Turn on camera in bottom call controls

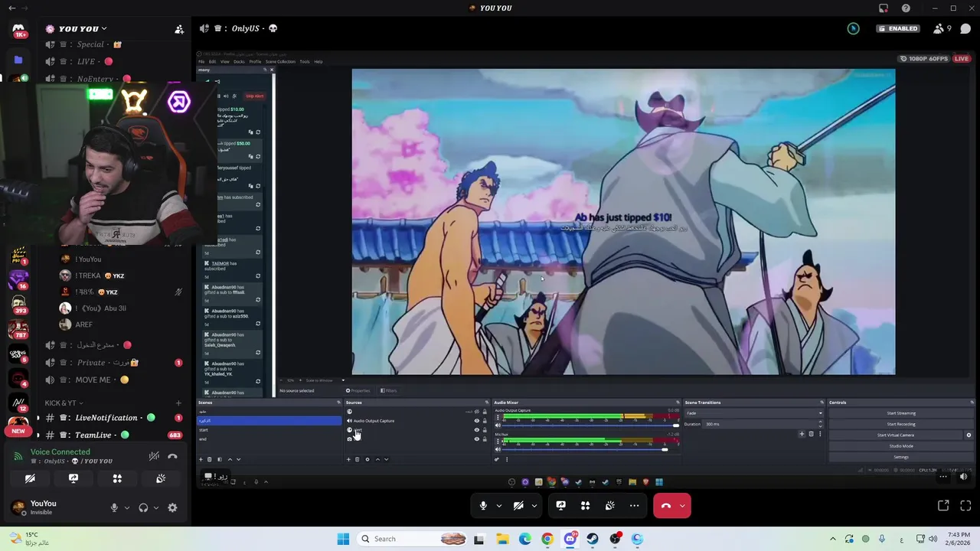pyautogui.click(x=518, y=505)
